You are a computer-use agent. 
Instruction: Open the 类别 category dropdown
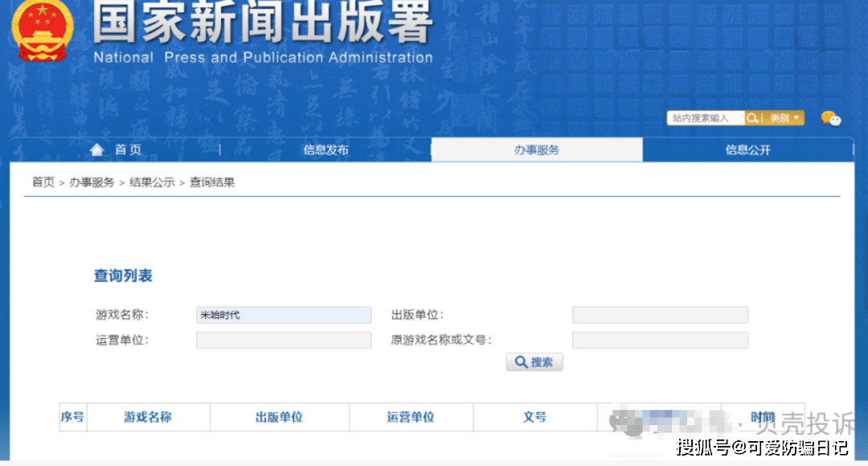point(785,118)
